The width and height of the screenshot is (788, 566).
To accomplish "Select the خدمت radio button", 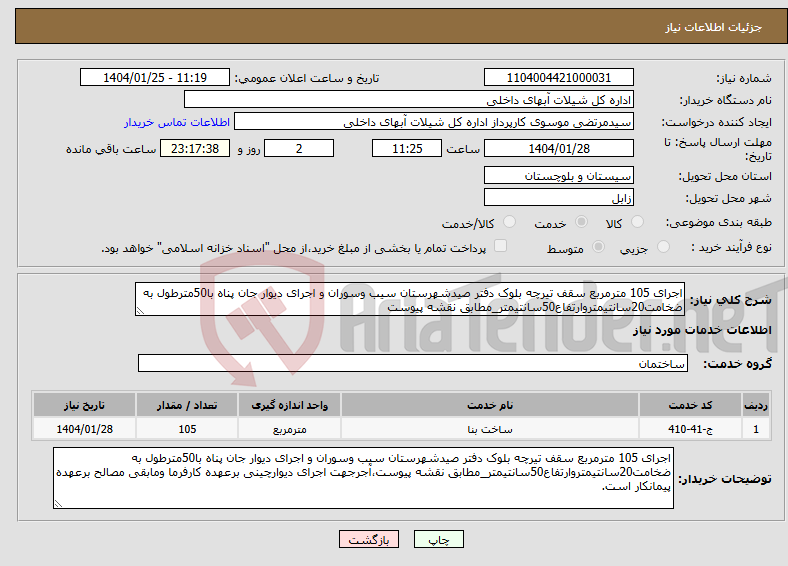I will tap(581, 222).
